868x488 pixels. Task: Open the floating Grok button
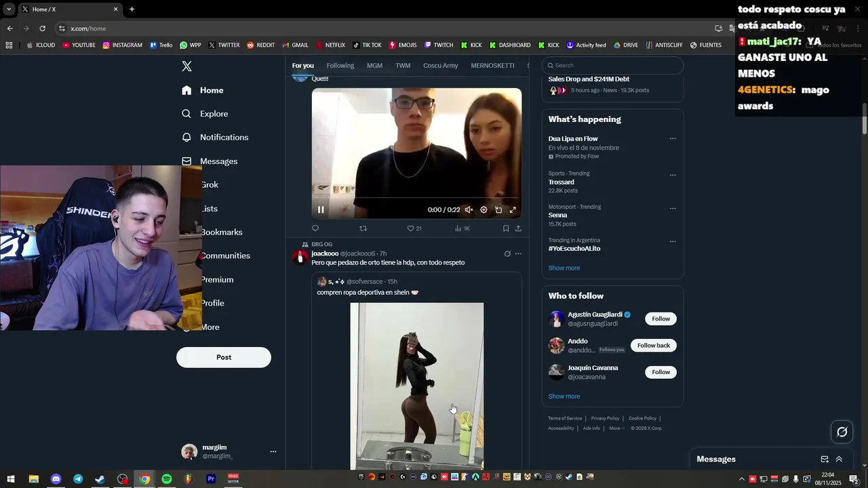pos(842,432)
